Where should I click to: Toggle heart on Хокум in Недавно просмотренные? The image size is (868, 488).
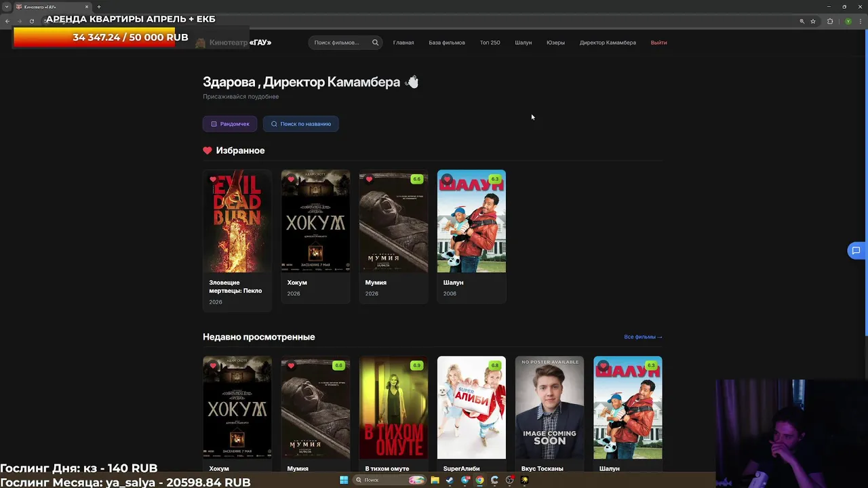click(x=213, y=366)
